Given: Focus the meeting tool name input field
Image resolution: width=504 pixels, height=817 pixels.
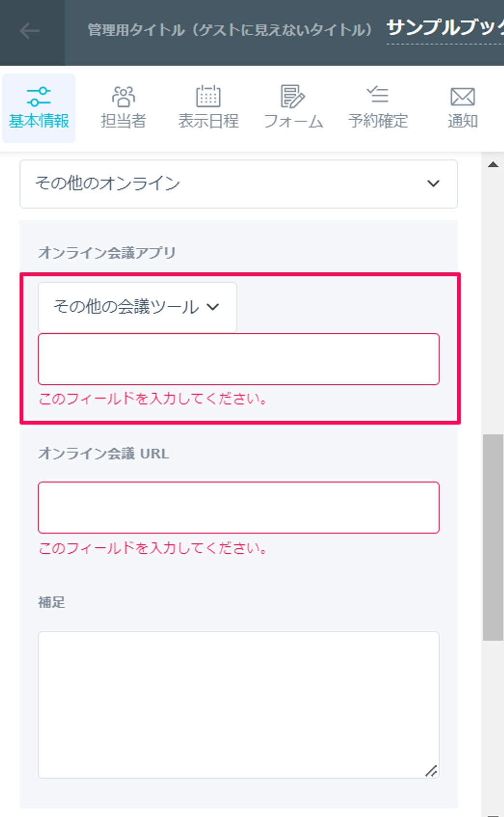Looking at the screenshot, I should point(239,359).
